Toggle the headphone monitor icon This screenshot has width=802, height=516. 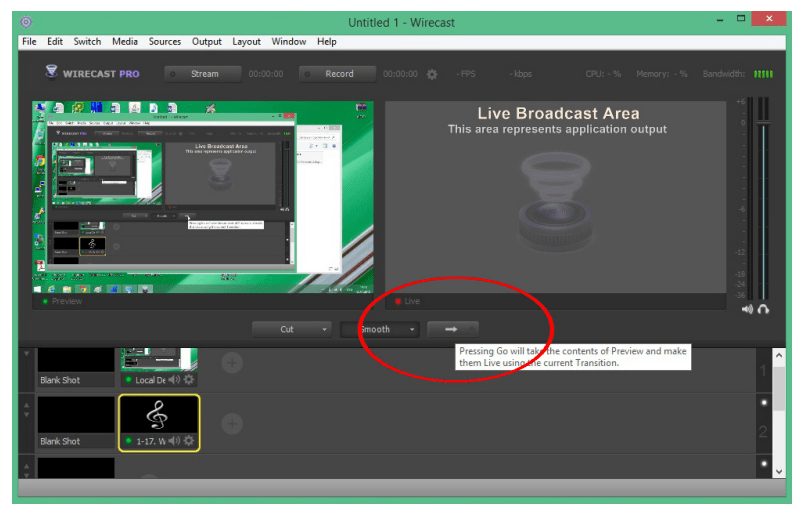coord(763,309)
